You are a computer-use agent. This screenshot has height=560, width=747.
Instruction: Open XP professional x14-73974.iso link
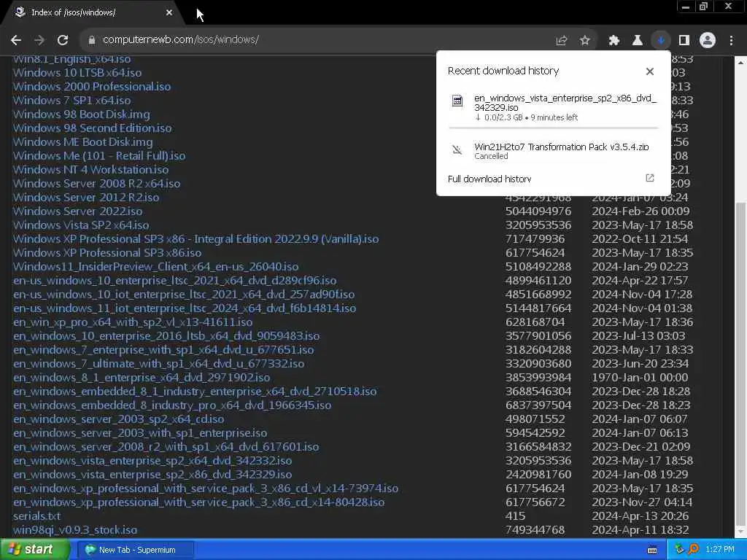[x=206, y=488]
